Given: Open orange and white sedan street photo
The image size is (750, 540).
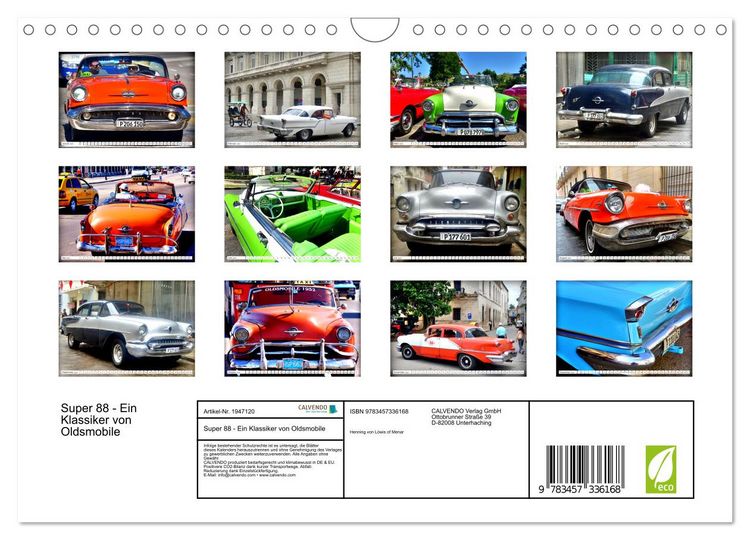Looking at the screenshot, I should (x=458, y=328).
